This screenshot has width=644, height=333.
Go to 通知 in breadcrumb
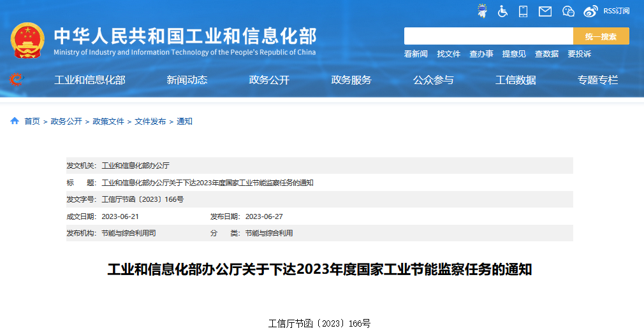(x=184, y=122)
